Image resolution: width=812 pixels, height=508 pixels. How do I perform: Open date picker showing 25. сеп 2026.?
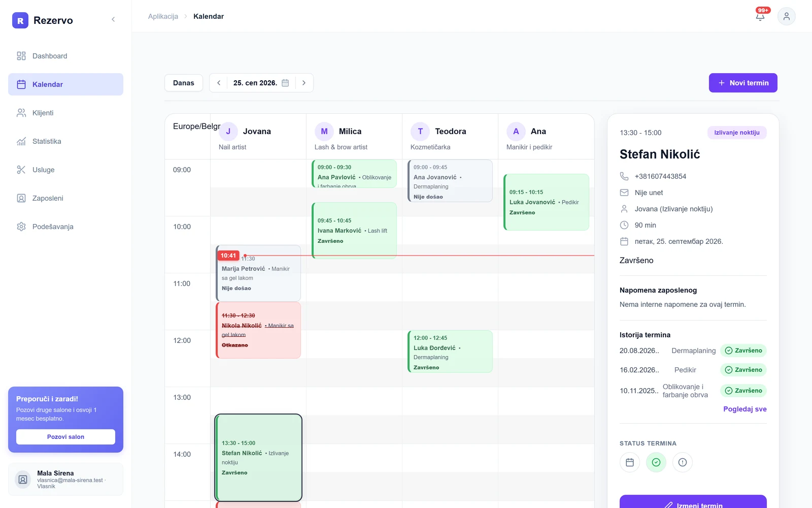pos(261,83)
